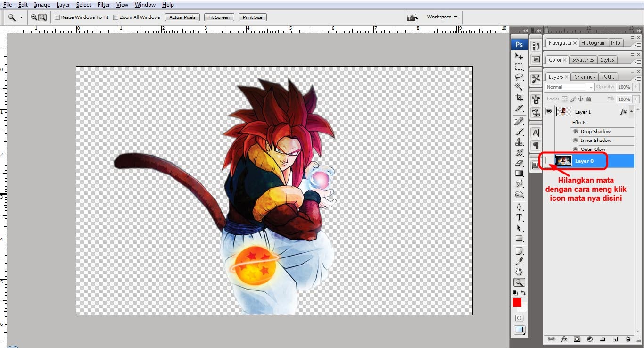The width and height of the screenshot is (644, 348).
Task: Open the Paragraph panel icon
Action: [x=536, y=146]
